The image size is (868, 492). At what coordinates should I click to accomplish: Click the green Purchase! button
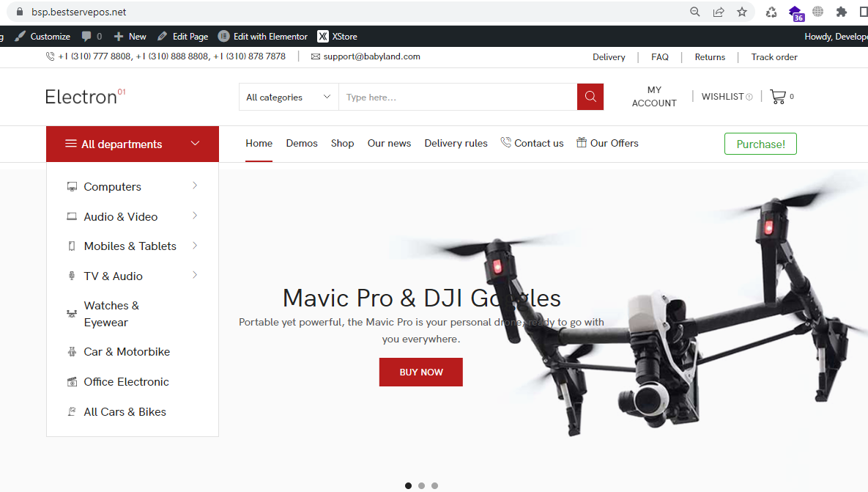[760, 144]
